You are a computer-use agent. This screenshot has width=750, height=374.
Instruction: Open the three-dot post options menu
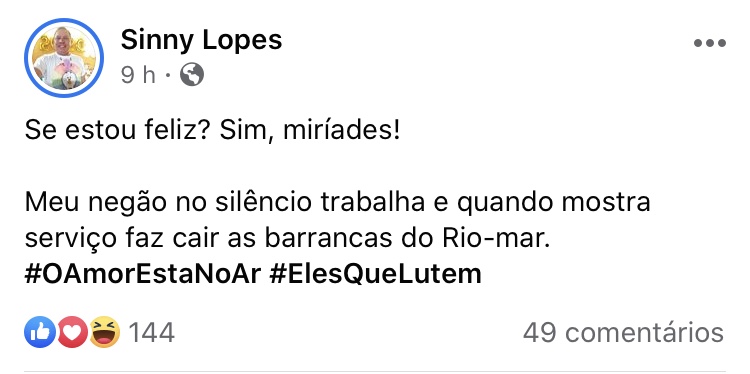point(710,43)
